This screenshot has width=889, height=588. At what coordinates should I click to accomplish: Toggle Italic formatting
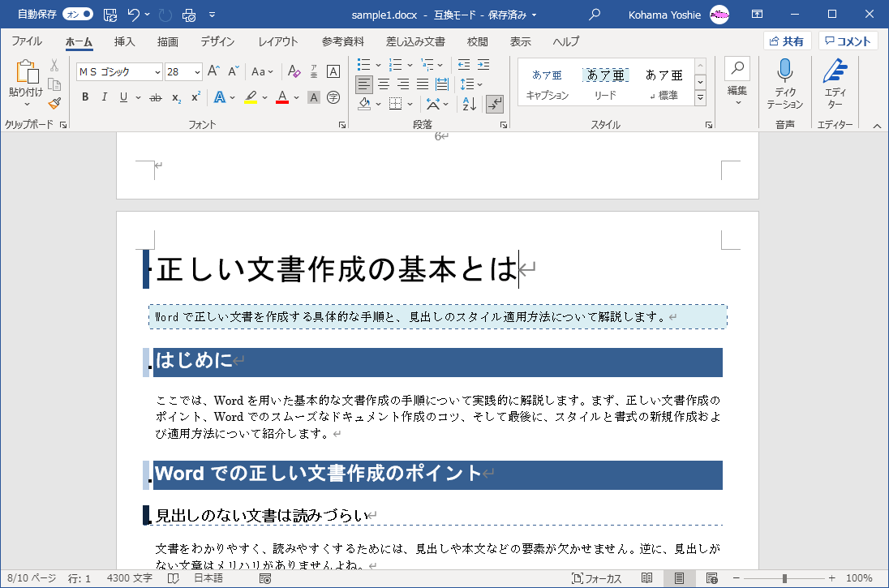click(x=105, y=97)
